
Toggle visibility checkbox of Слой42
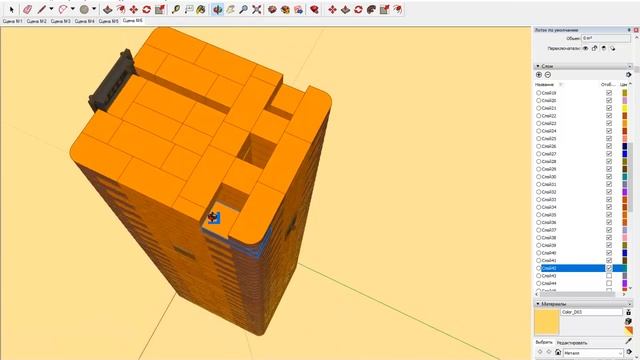coord(609,268)
